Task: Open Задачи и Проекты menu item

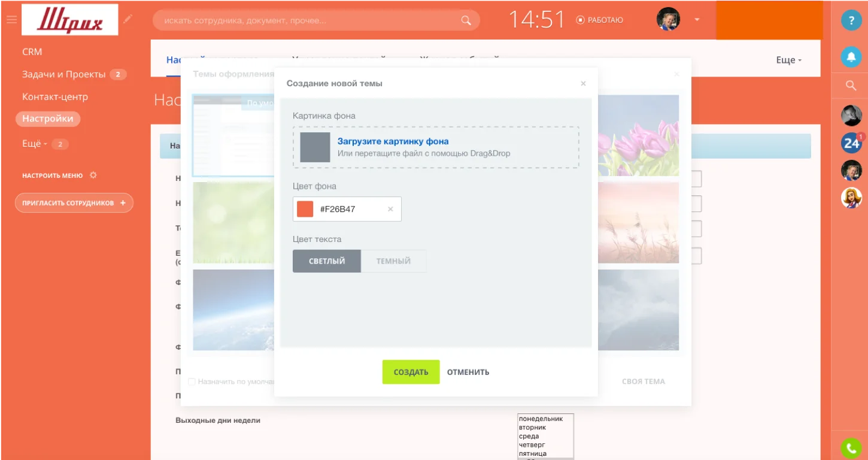Action: click(63, 74)
